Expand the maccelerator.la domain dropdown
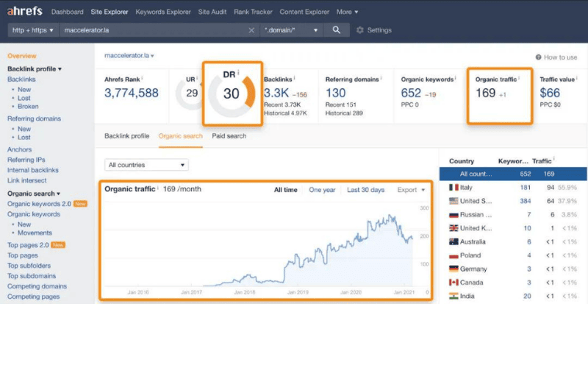This screenshot has height=368, width=588. tap(129, 56)
